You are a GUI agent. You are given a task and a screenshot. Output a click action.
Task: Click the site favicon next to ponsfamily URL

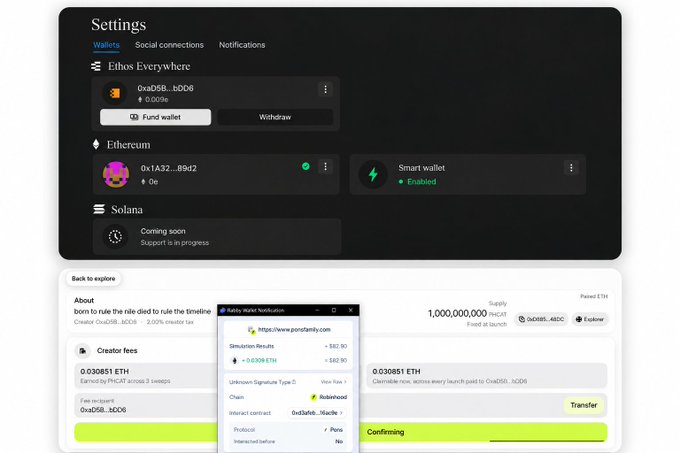click(252, 330)
